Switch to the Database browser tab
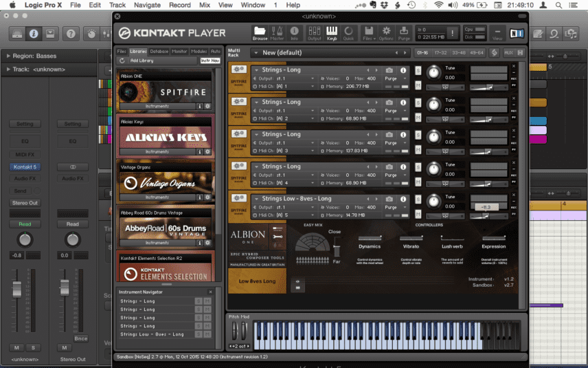Viewport: 588px width, 368px height. [x=159, y=52]
